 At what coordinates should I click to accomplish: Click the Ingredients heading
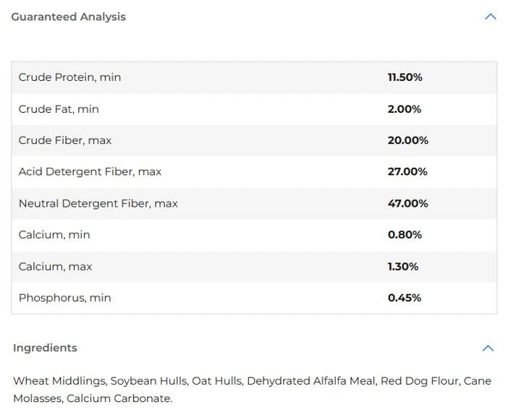point(45,348)
